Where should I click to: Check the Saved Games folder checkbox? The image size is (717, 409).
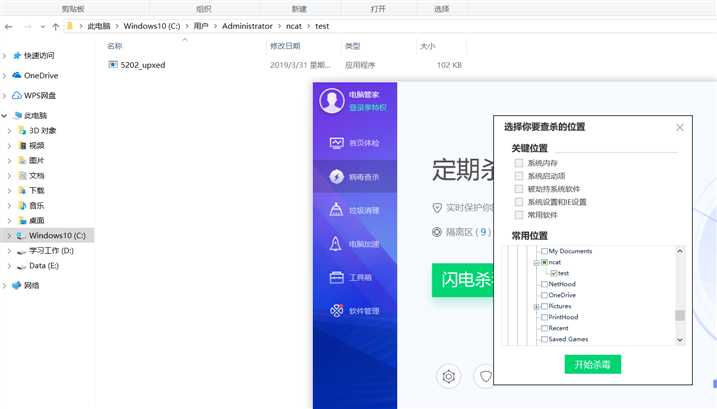point(544,339)
